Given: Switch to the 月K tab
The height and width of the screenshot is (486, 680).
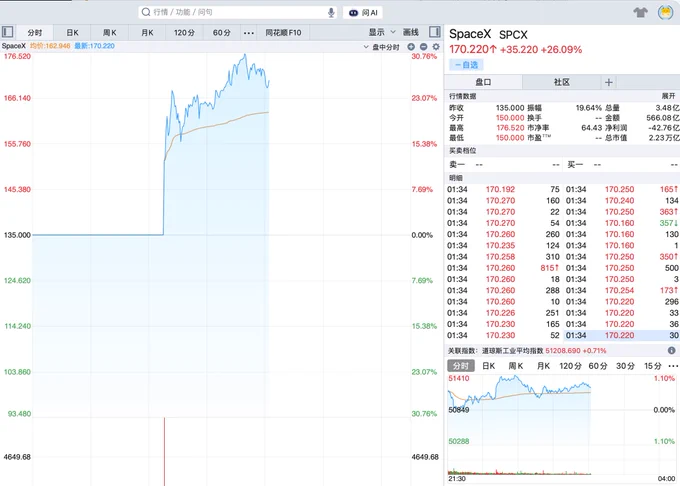Looking at the screenshot, I should (147, 33).
